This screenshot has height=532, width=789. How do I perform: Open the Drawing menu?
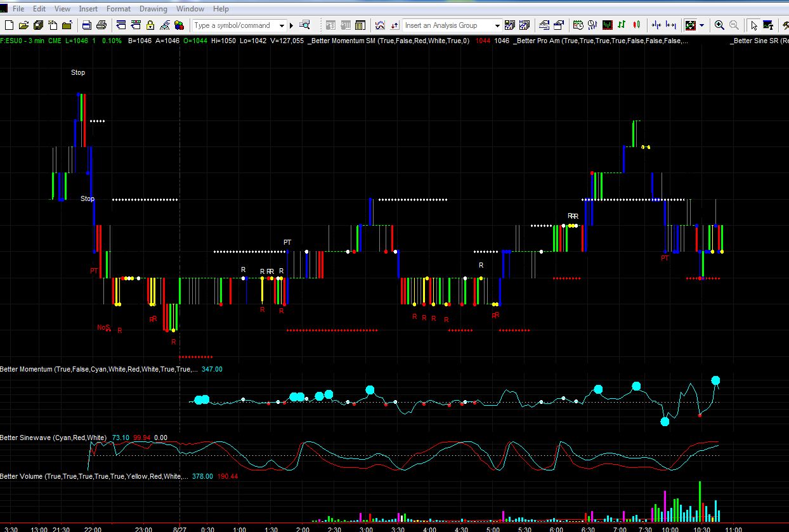point(153,9)
